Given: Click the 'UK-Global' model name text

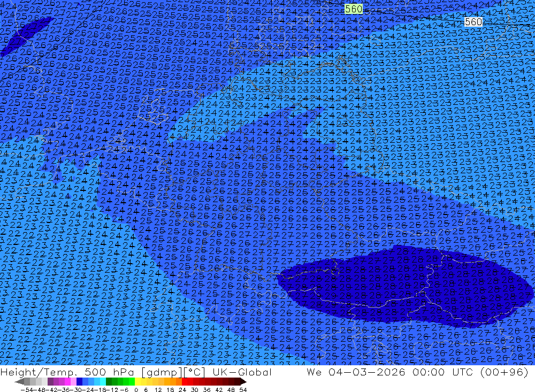Looking at the screenshot, I should pos(242,372).
